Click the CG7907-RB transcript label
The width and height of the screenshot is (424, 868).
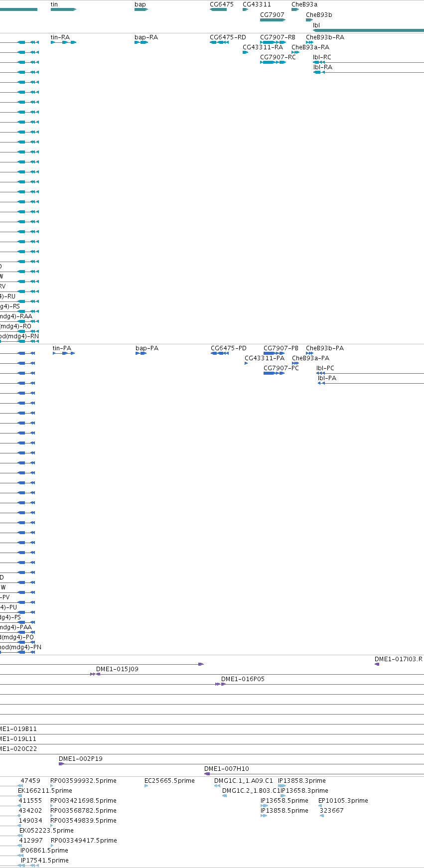[278, 37]
